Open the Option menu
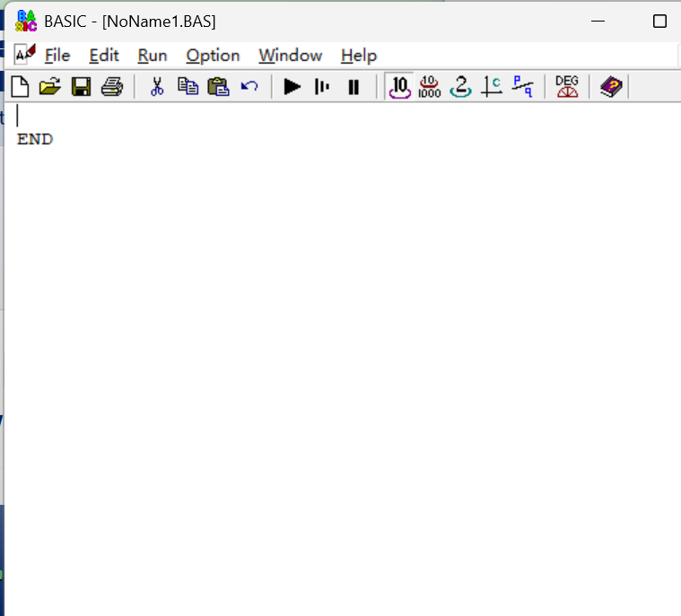Screen dimensions: 681x616 coord(213,56)
